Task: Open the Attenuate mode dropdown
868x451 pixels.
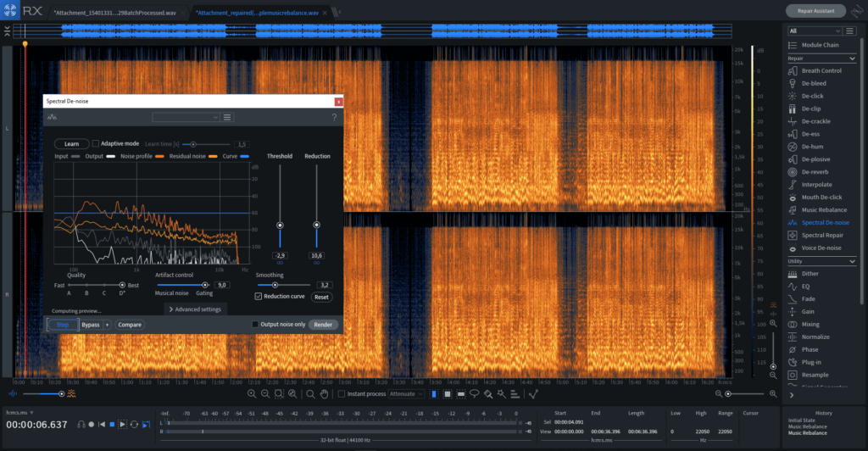Action: [x=406, y=394]
